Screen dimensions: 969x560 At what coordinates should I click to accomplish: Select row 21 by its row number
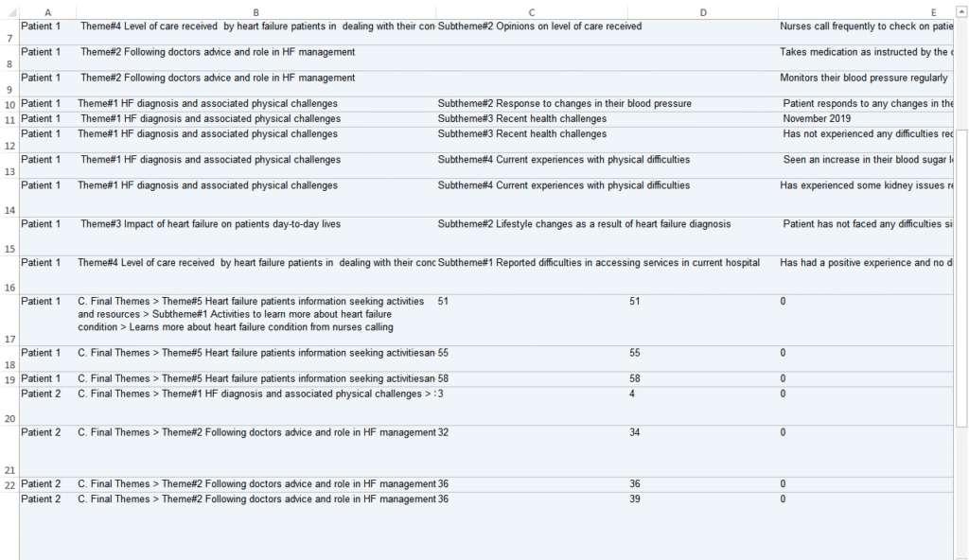pos(9,452)
